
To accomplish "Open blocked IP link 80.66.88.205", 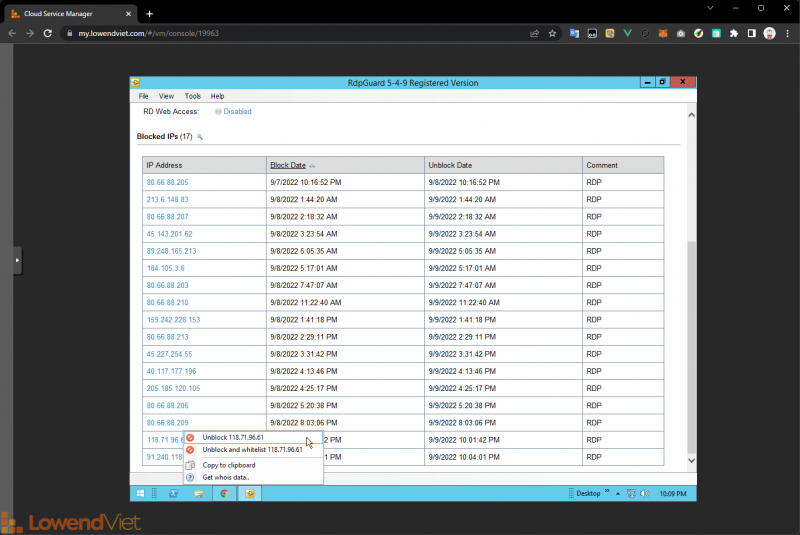I will (x=167, y=182).
